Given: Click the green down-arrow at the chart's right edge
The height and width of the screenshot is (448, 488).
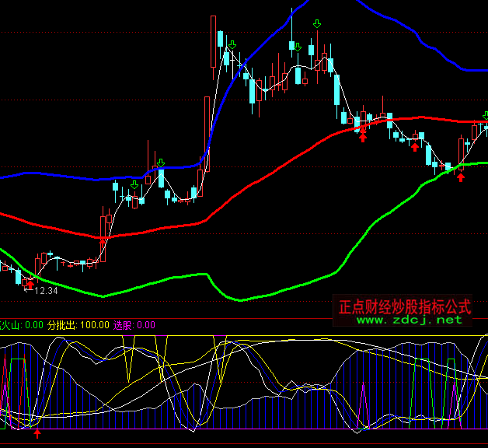Looking at the screenshot, I should (x=485, y=115).
